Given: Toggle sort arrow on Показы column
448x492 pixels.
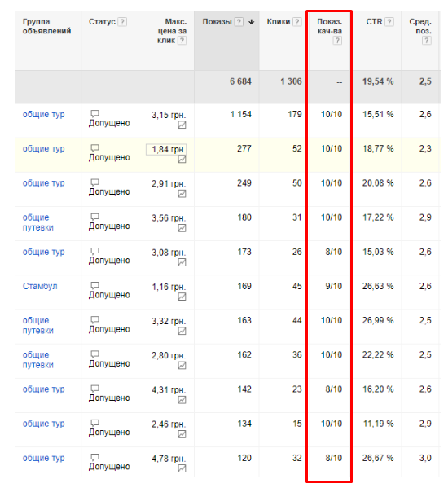Looking at the screenshot, I should click(x=252, y=22).
